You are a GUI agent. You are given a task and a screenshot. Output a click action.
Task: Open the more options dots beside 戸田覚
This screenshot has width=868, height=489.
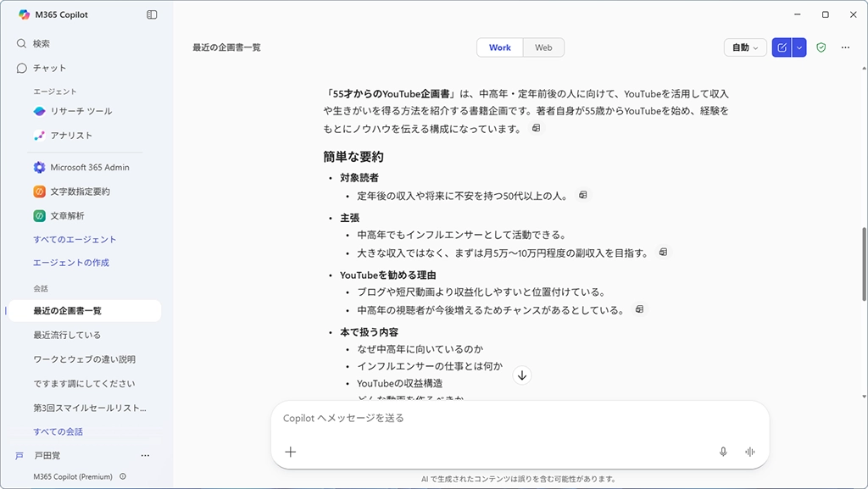pos(145,456)
